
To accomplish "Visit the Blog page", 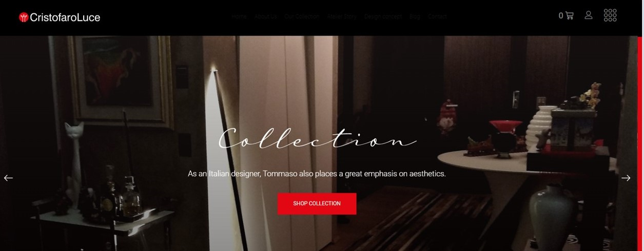I will point(415,16).
